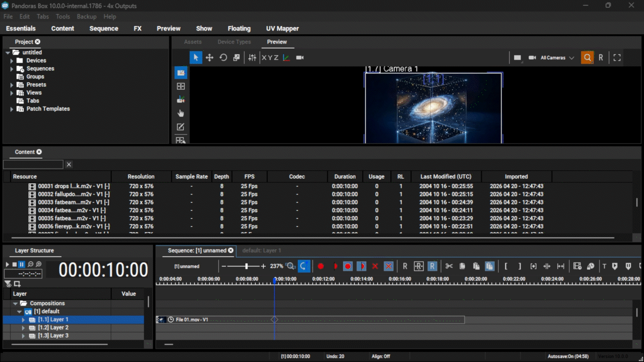Click the edit pencil icon in Preview sidebar

[x=181, y=127]
